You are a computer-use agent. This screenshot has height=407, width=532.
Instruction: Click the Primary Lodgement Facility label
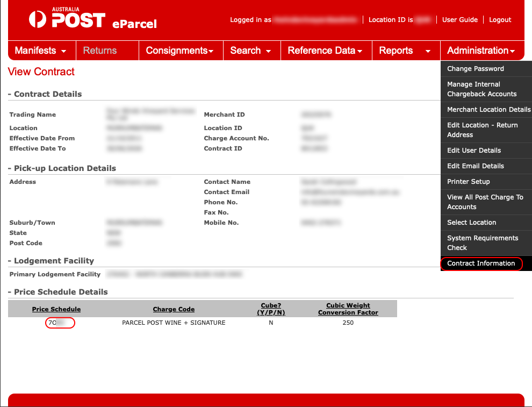click(x=55, y=274)
